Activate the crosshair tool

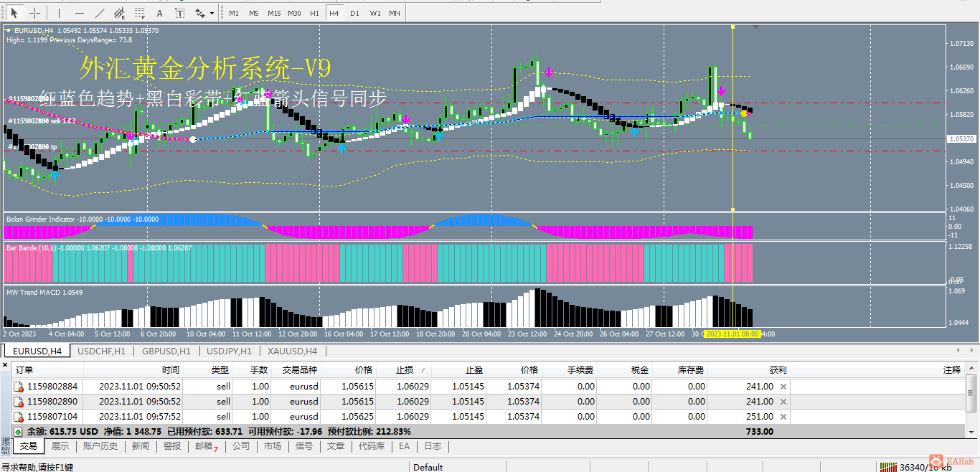click(34, 13)
